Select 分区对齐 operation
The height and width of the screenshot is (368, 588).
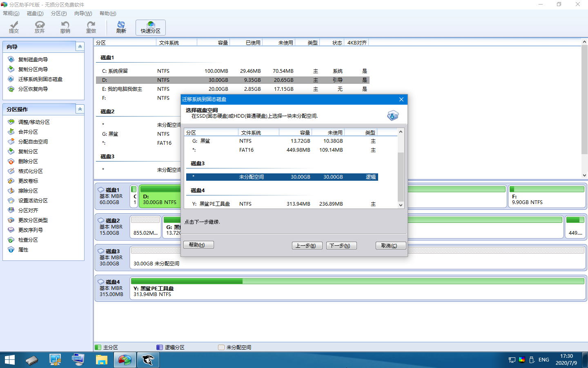(28, 211)
